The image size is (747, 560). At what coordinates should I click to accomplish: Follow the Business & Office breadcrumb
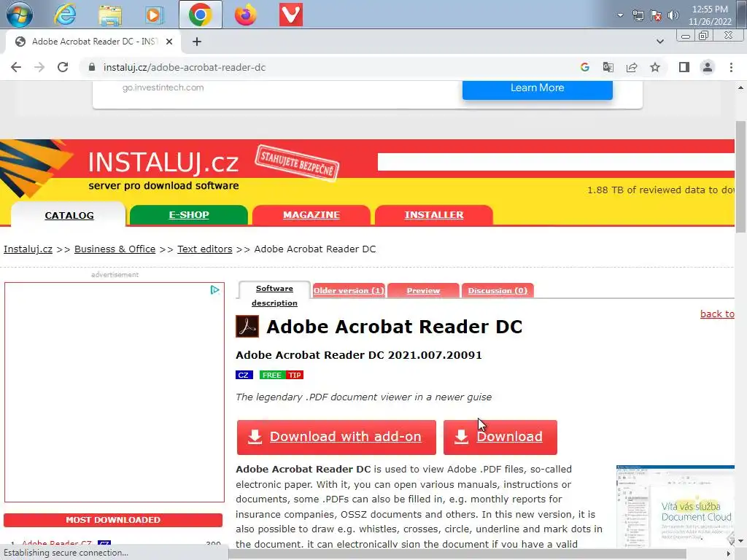coord(115,249)
